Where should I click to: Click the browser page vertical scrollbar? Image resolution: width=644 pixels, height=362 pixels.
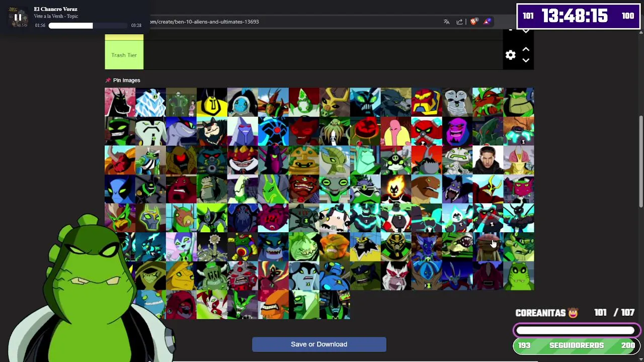(641, 161)
